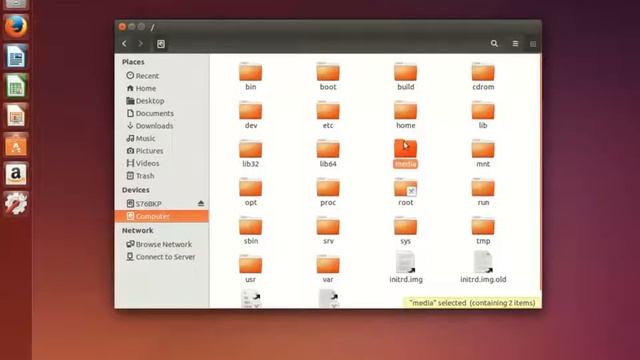Open LibreOffice Writer from launcher

click(x=16, y=56)
